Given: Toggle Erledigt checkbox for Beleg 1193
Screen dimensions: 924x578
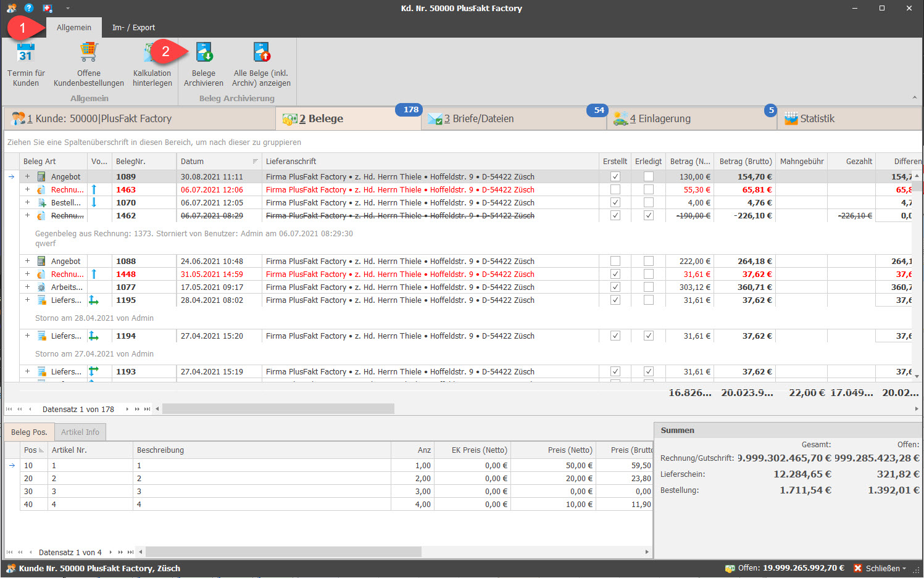Looking at the screenshot, I should [x=649, y=371].
